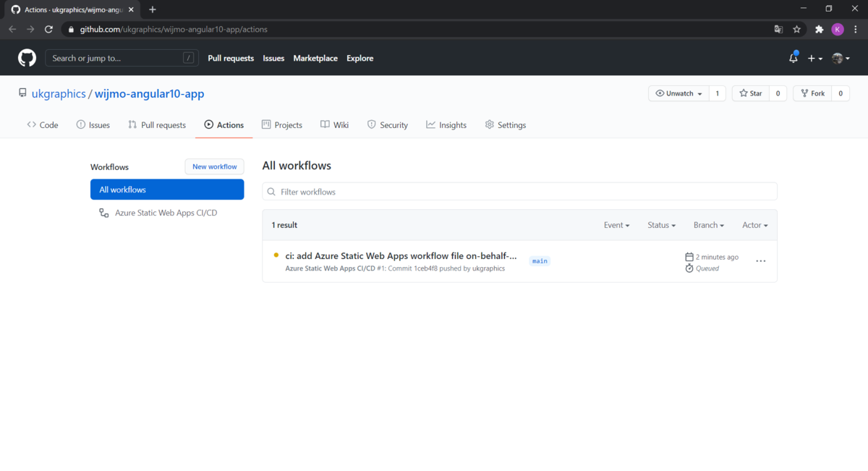This screenshot has height=471, width=868.
Task: Click the Chrome forward arrow
Action: [x=30, y=29]
